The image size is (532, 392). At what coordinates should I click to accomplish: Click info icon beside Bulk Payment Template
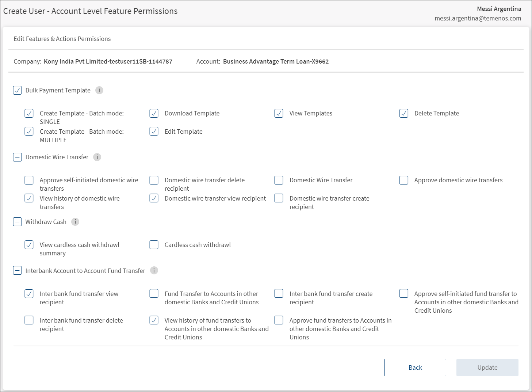(x=99, y=90)
